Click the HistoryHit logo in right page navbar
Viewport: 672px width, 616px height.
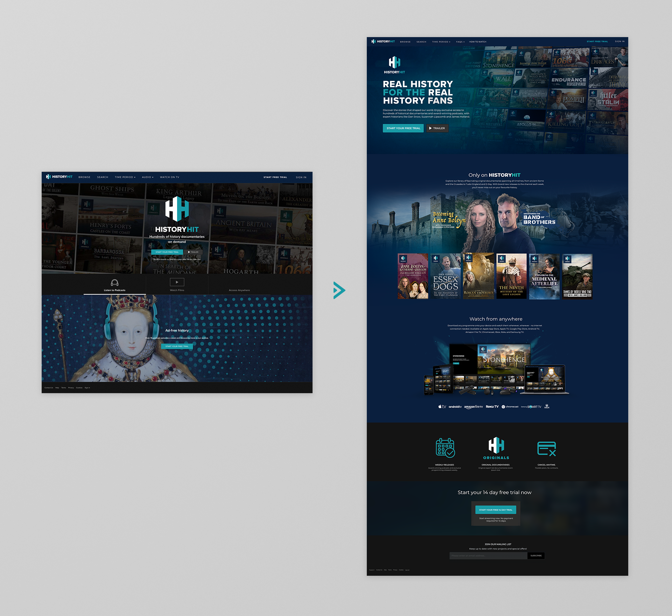coord(383,41)
